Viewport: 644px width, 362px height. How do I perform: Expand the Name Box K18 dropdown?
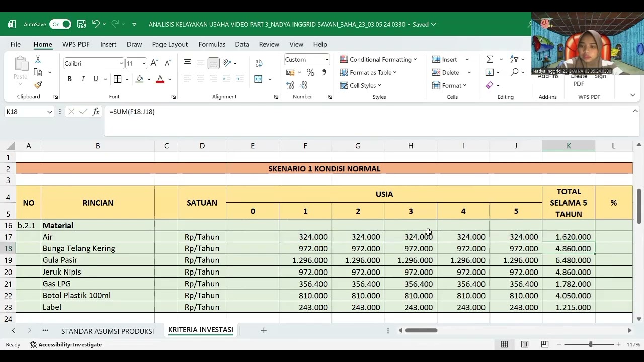[49, 112]
